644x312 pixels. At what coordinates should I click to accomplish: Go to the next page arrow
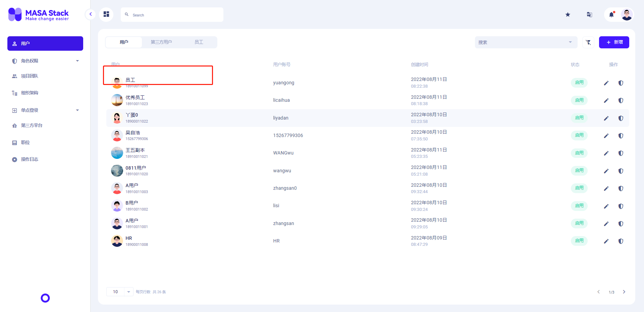[x=624, y=292]
